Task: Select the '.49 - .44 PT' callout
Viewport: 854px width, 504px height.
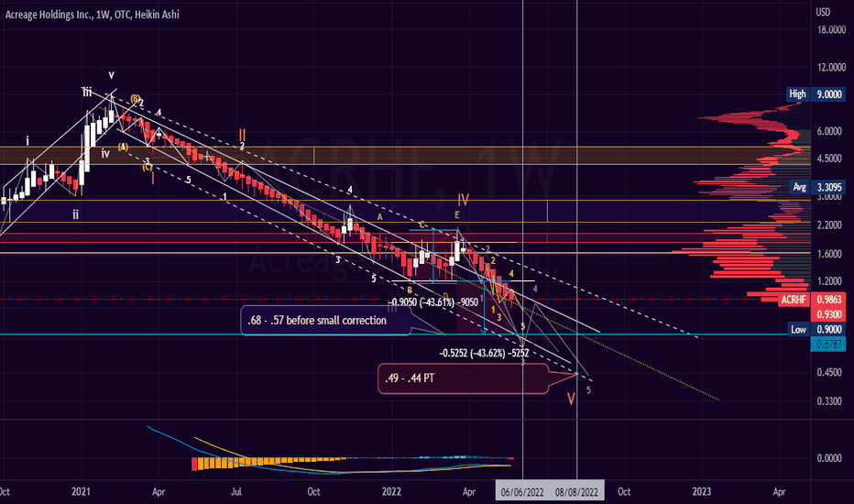Action: point(463,378)
